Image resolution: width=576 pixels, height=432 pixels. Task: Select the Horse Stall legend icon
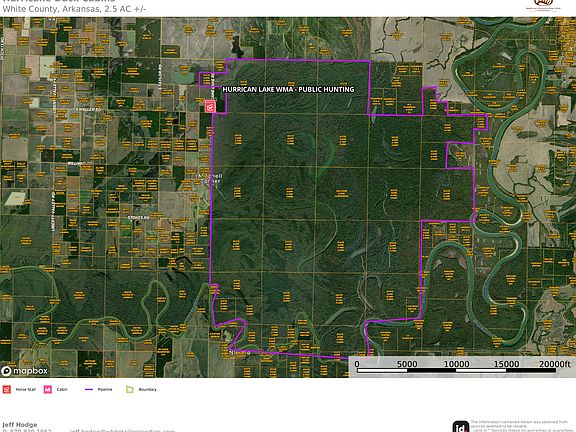(x=7, y=389)
